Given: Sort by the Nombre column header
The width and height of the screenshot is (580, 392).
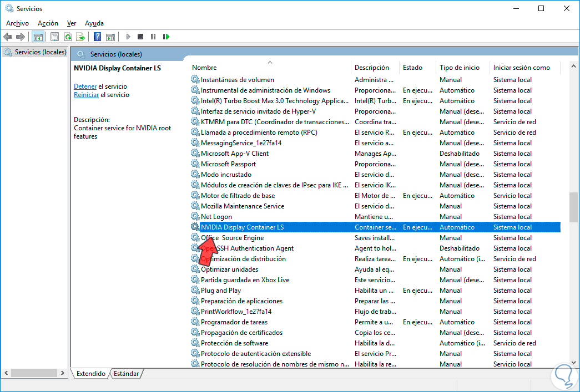Looking at the screenshot, I should [270, 67].
